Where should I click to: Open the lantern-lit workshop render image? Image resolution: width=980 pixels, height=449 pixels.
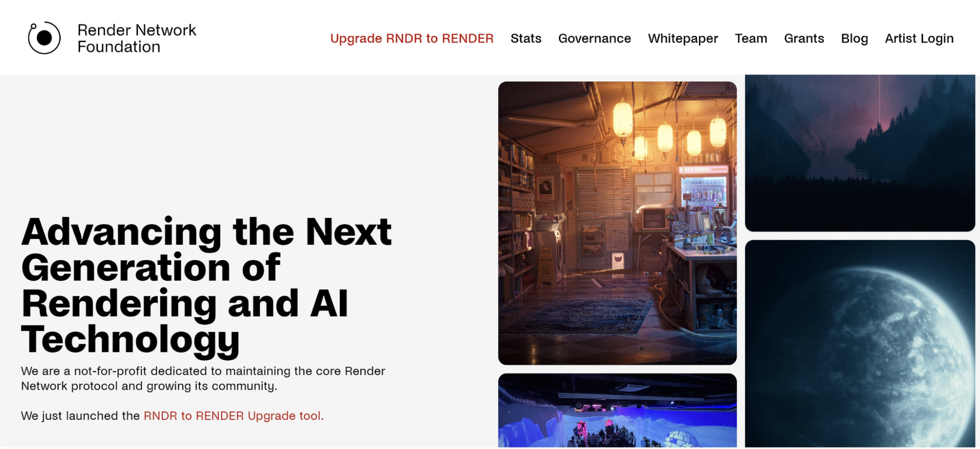point(617,223)
